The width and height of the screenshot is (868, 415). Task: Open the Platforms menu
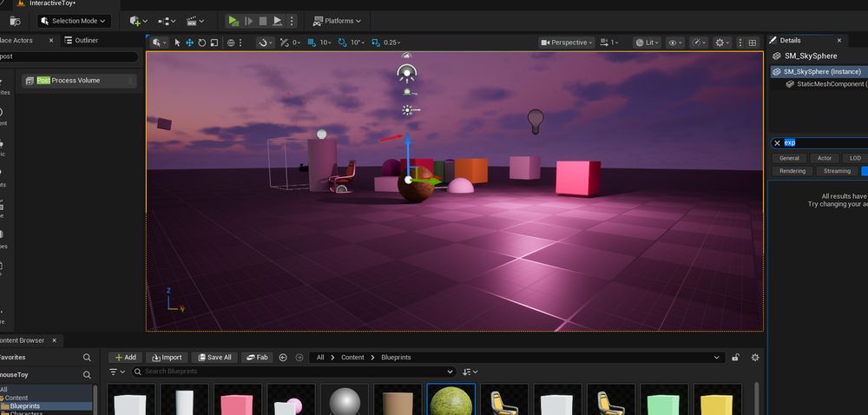337,21
